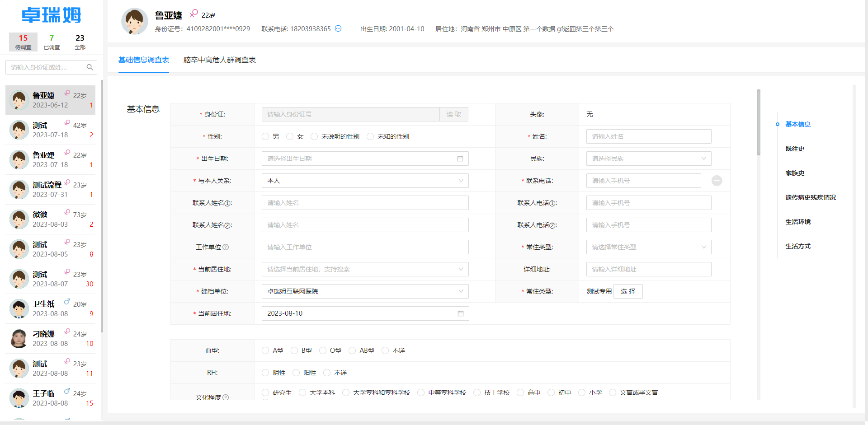Select 大学本科 education level
Image resolution: width=868 pixels, height=425 pixels.
302,392
